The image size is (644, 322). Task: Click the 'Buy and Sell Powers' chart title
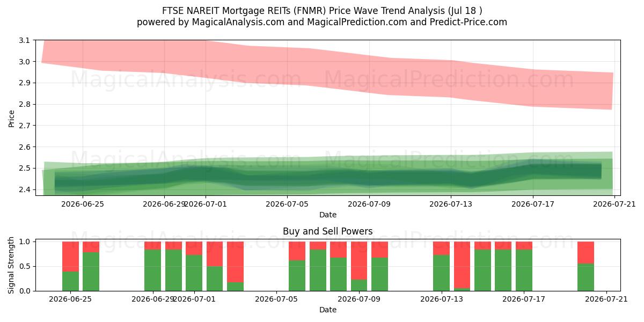pos(328,232)
